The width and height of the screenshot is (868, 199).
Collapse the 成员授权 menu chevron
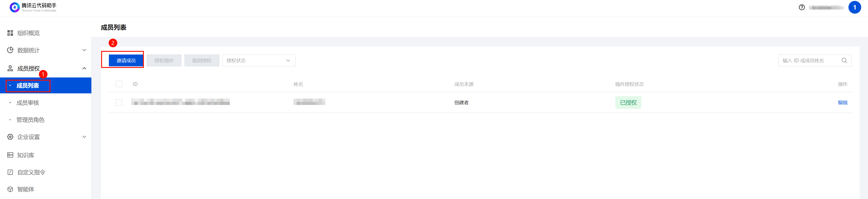[84, 68]
